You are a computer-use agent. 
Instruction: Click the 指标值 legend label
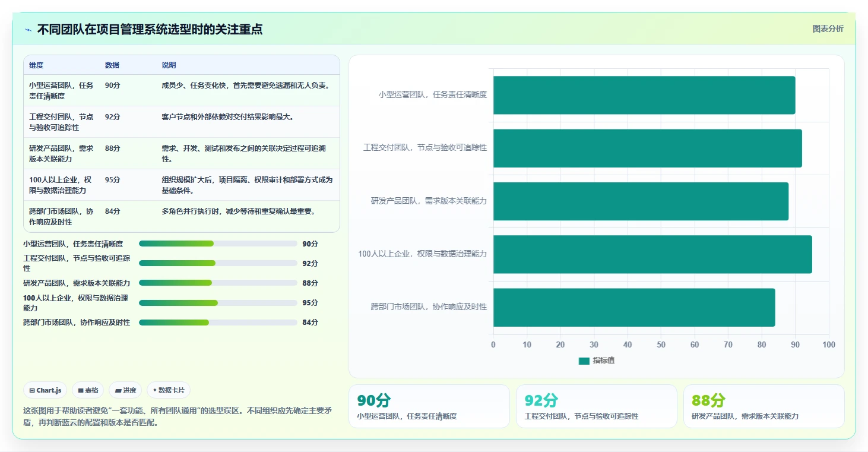click(x=603, y=361)
